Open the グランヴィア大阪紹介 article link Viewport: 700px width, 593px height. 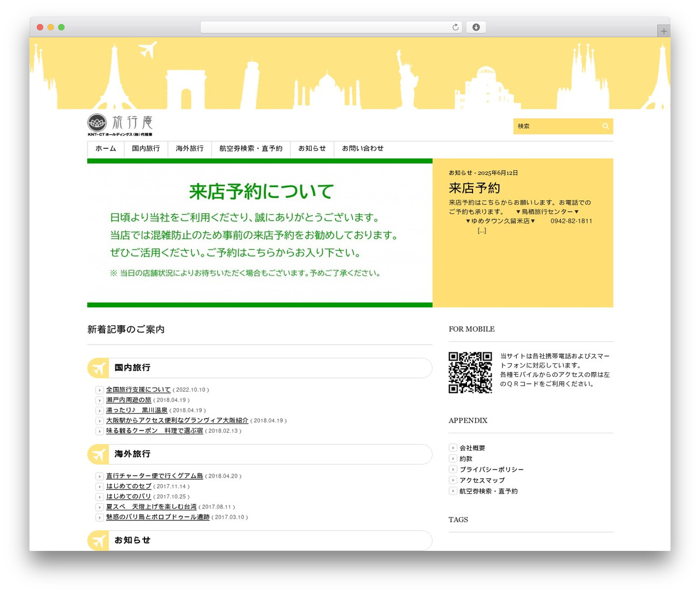(x=177, y=421)
